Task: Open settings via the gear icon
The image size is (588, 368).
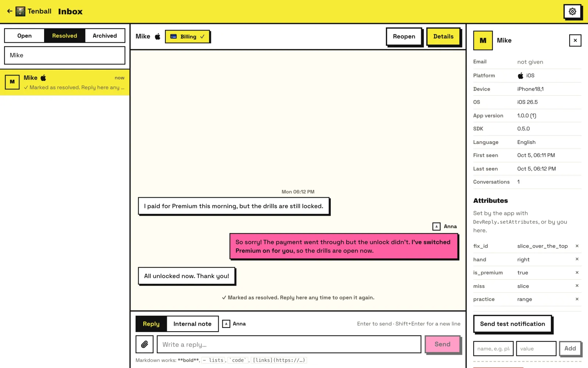Action: point(572,11)
